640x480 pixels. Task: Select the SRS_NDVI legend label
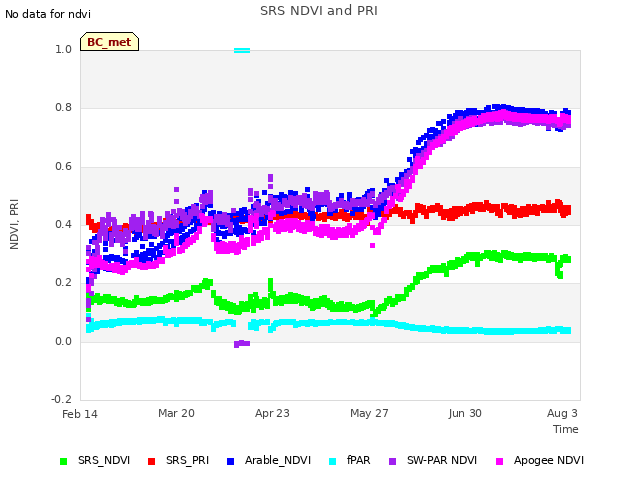coord(104,460)
